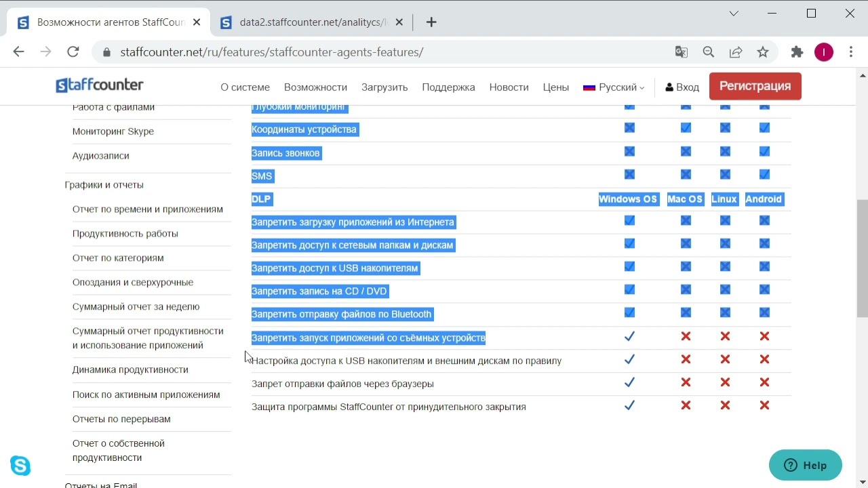Share this page via share icon
Image resolution: width=868 pixels, height=488 pixels.
(x=736, y=52)
